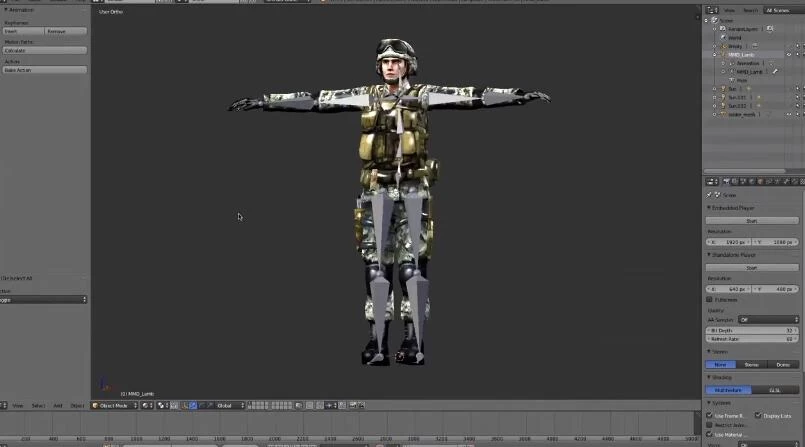The width and height of the screenshot is (805, 447).
Task: Open the View menu in 3D viewport header
Action: 17,405
